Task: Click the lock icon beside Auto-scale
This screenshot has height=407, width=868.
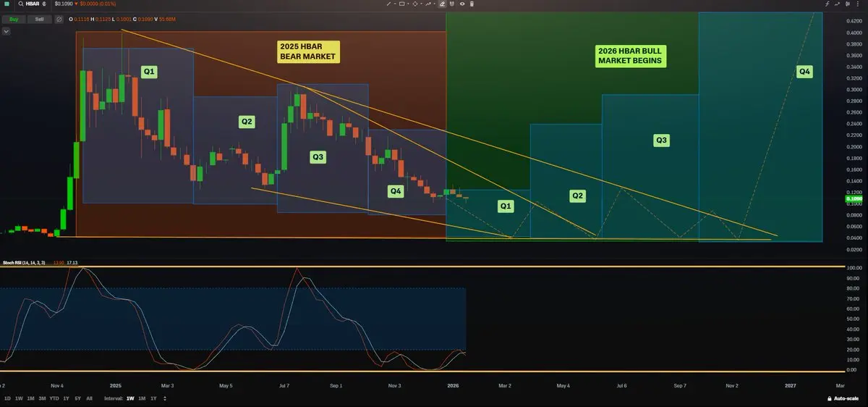Action: [830, 398]
